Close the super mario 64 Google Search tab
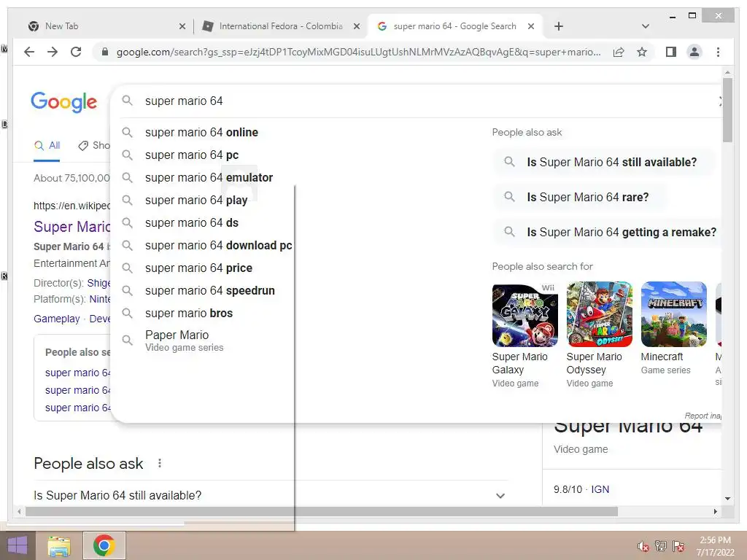The image size is (747, 560). pos(531,26)
